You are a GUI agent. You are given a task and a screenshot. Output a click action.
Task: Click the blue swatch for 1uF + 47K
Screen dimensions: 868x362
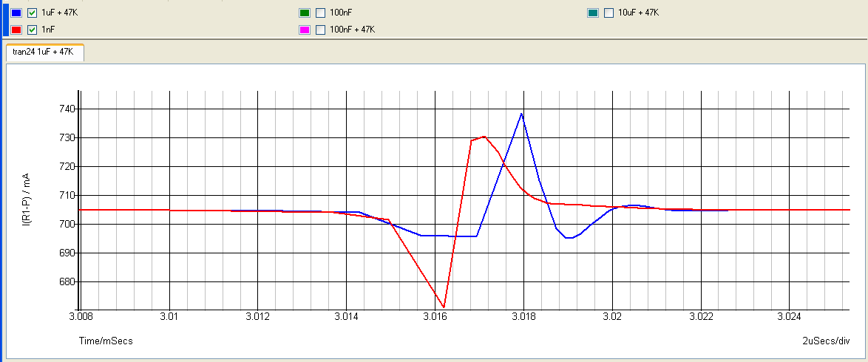[16, 13]
